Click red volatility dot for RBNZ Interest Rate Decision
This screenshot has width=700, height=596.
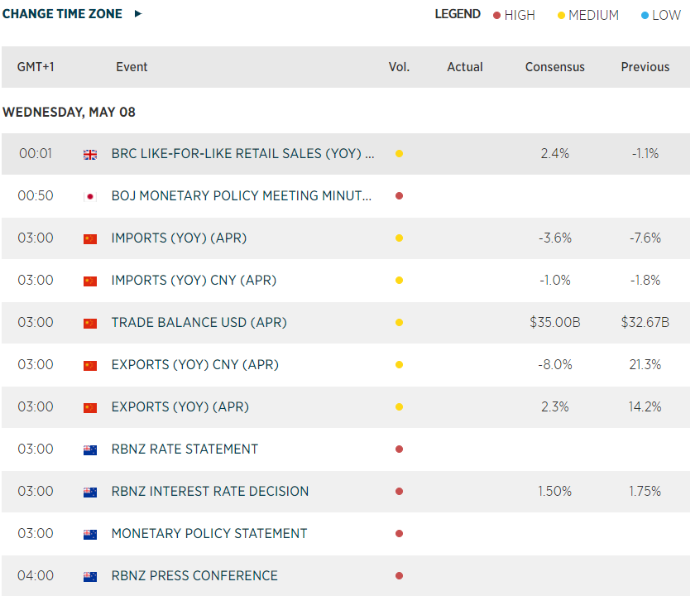point(399,492)
